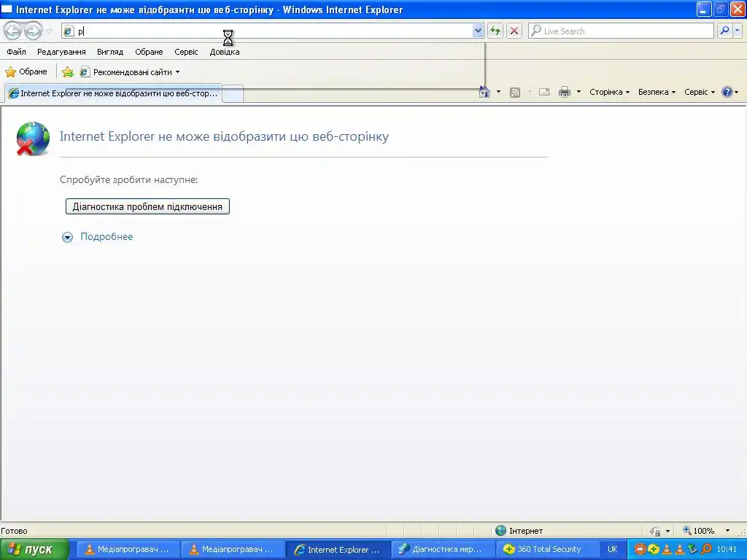Click the orange magnifier tray icon
747x560 pixels.
point(706,550)
